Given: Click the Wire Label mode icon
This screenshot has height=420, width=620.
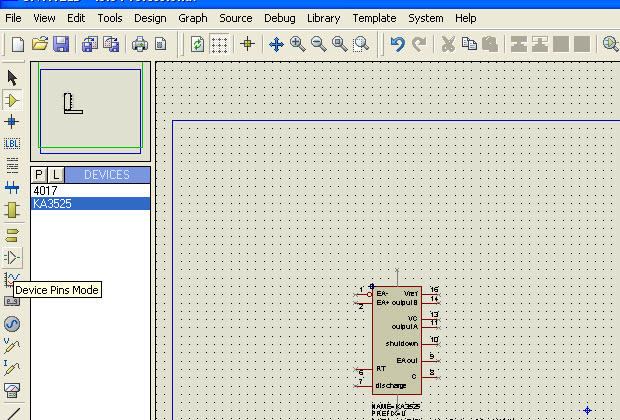Looking at the screenshot, I should pyautogui.click(x=13, y=143).
